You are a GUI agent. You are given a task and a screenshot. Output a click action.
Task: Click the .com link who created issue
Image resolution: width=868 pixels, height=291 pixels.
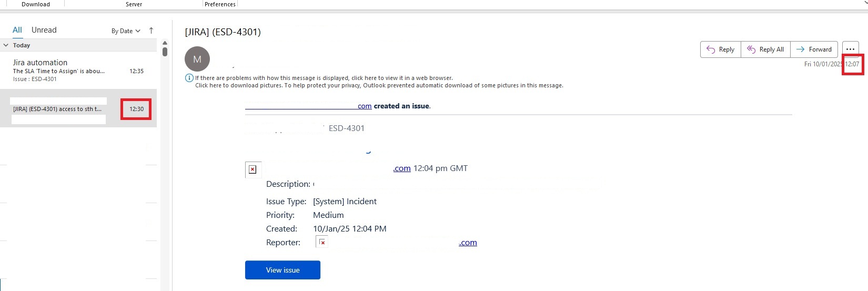[365, 106]
